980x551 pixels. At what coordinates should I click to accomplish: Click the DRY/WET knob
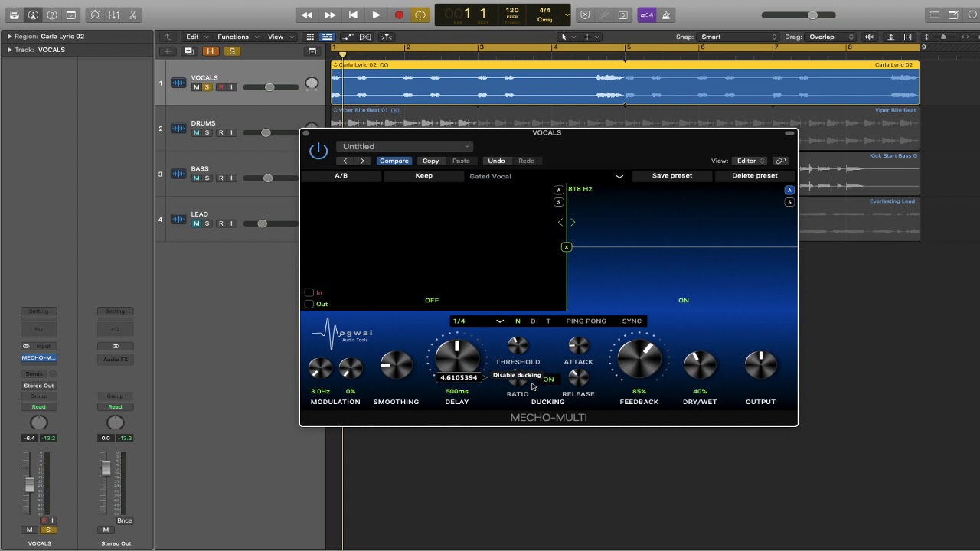click(x=700, y=365)
